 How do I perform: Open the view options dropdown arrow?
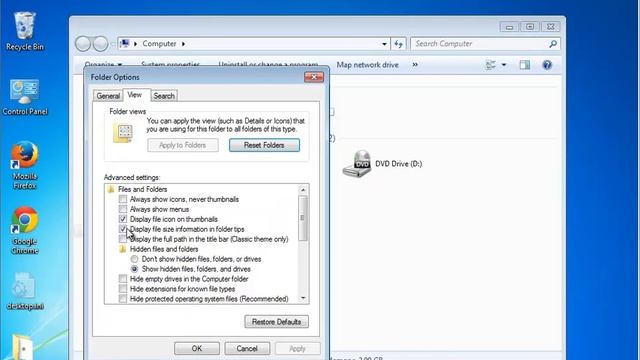point(504,65)
